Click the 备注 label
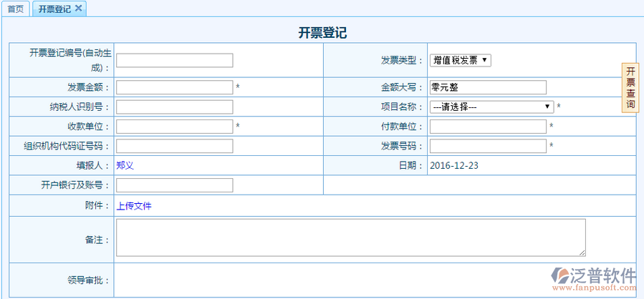The height and width of the screenshot is (299, 644). [x=97, y=240]
